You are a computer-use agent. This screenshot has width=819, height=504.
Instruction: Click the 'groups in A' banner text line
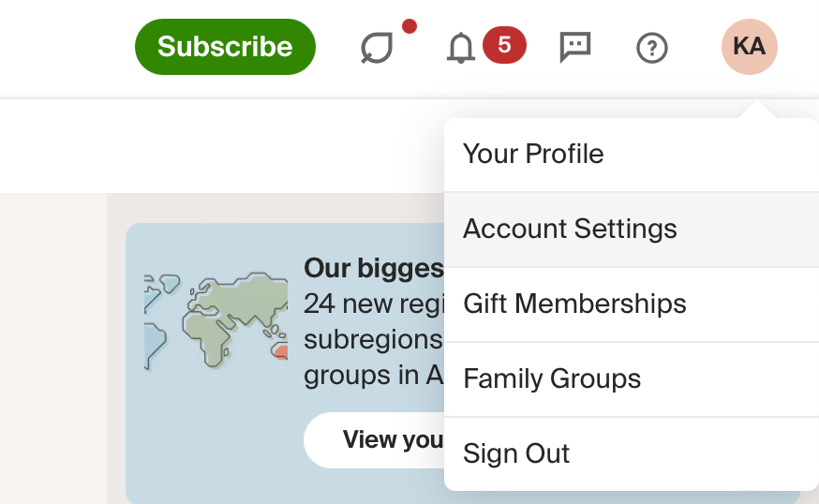pos(374,376)
